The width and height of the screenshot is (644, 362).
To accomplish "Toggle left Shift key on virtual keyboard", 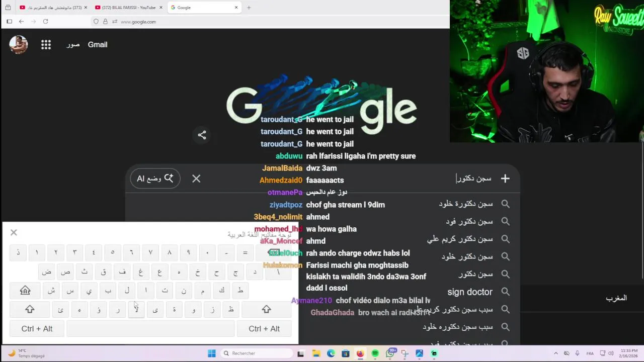I will (30, 310).
